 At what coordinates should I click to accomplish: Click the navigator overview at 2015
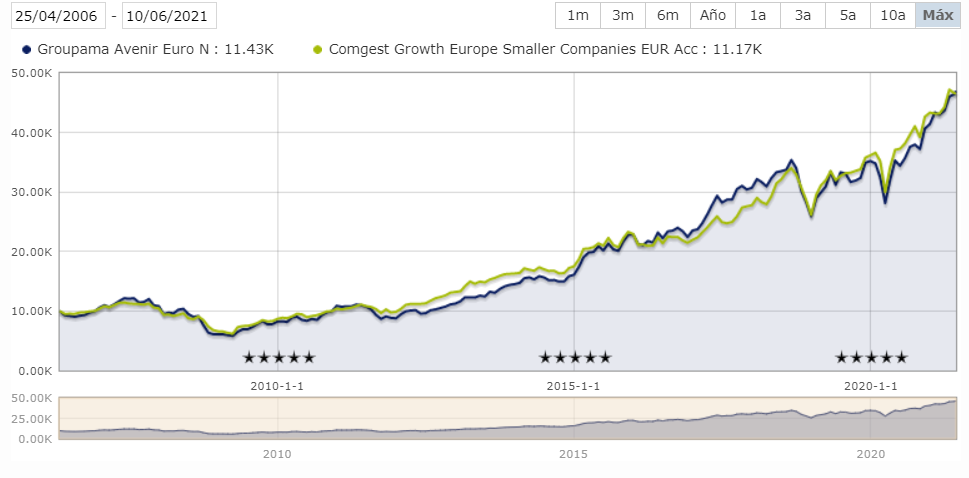[x=573, y=418]
